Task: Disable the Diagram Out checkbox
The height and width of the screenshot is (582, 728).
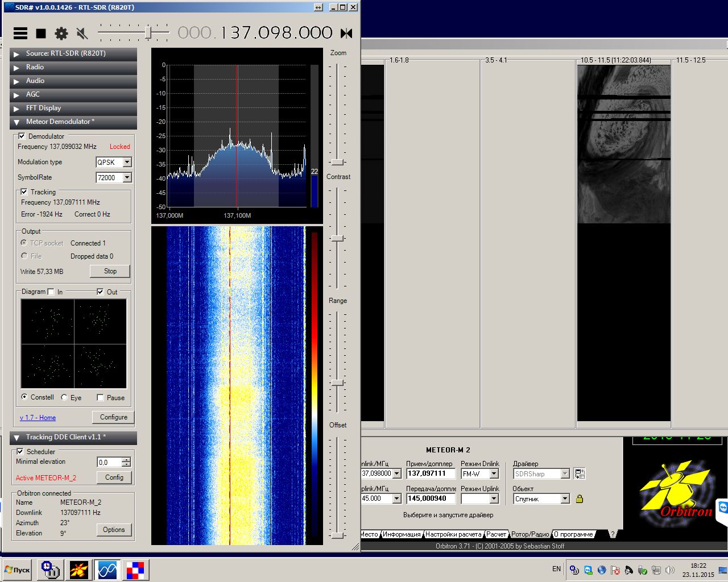Action: [100, 292]
